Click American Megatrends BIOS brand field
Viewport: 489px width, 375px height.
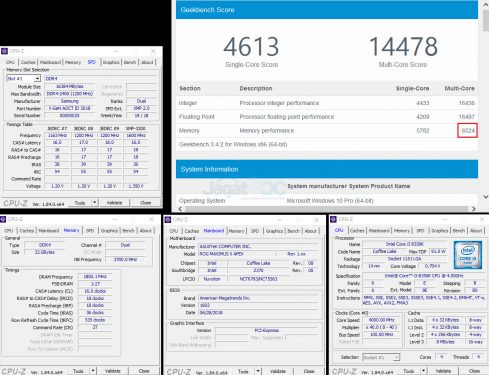click(x=258, y=298)
